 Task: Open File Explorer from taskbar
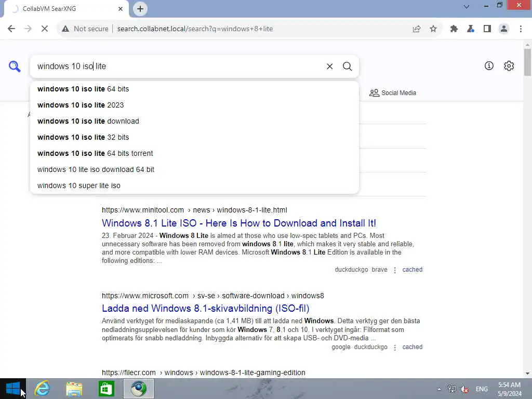point(74,389)
